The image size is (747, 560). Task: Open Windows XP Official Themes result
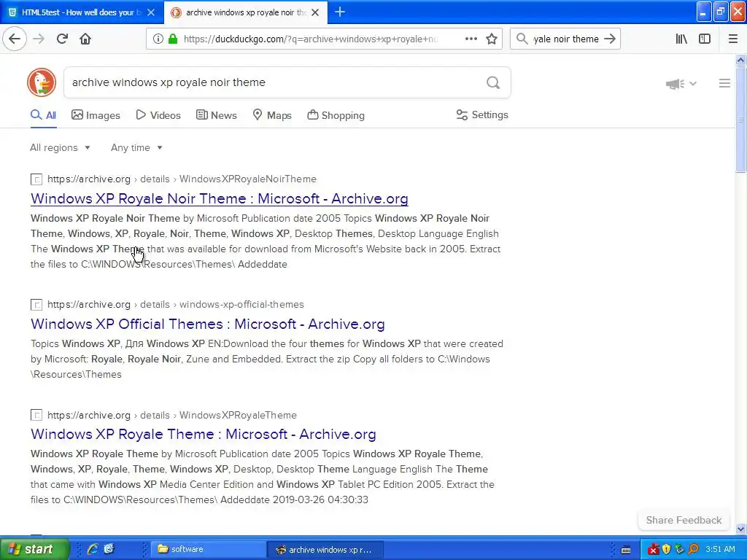[x=208, y=324]
